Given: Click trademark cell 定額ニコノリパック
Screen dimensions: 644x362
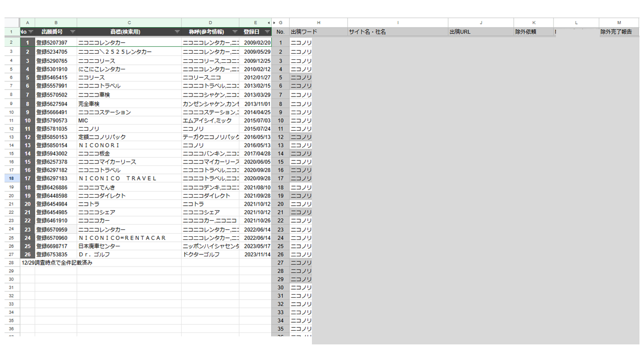Looking at the screenshot, I should pyautogui.click(x=129, y=137).
